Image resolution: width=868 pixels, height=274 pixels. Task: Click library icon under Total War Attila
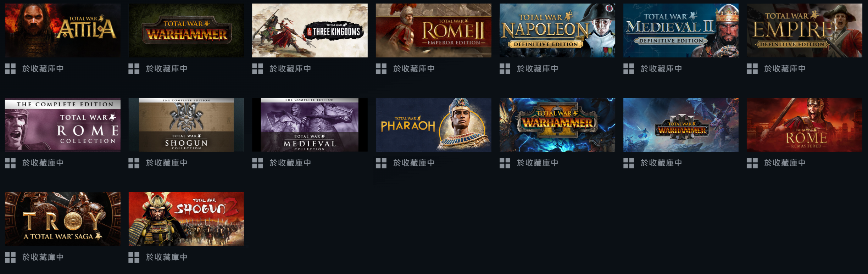(x=10, y=69)
